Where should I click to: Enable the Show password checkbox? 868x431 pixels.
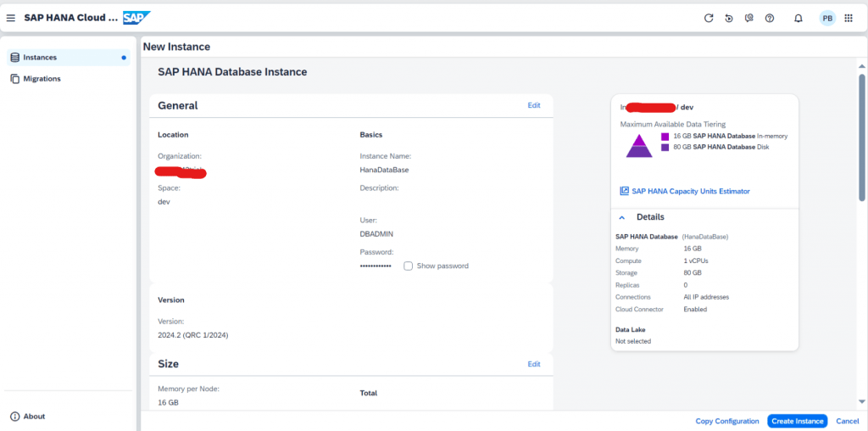coord(408,266)
